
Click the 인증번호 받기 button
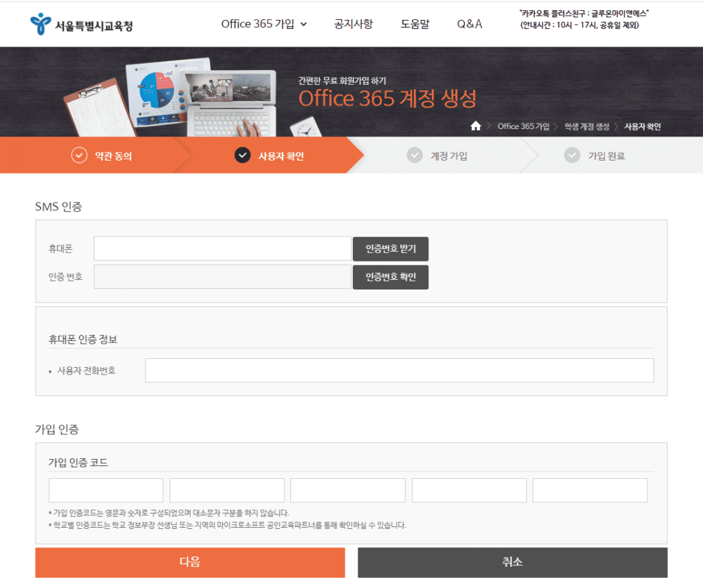click(x=391, y=249)
